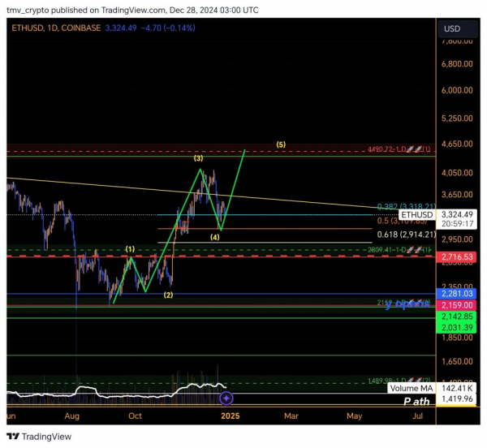Screen dimensions: 487x448
Task: Click the red 2,716.53 price tag
Action: pos(456,256)
